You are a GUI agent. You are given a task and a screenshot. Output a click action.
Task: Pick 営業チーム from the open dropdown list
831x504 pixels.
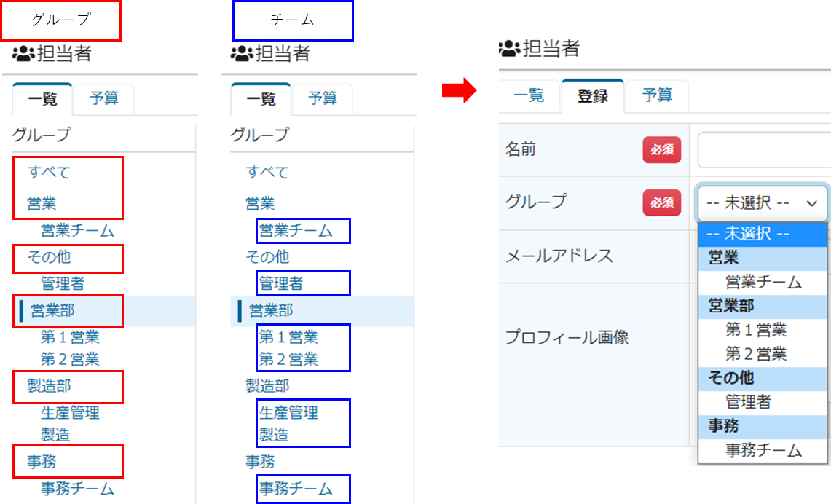tap(763, 282)
